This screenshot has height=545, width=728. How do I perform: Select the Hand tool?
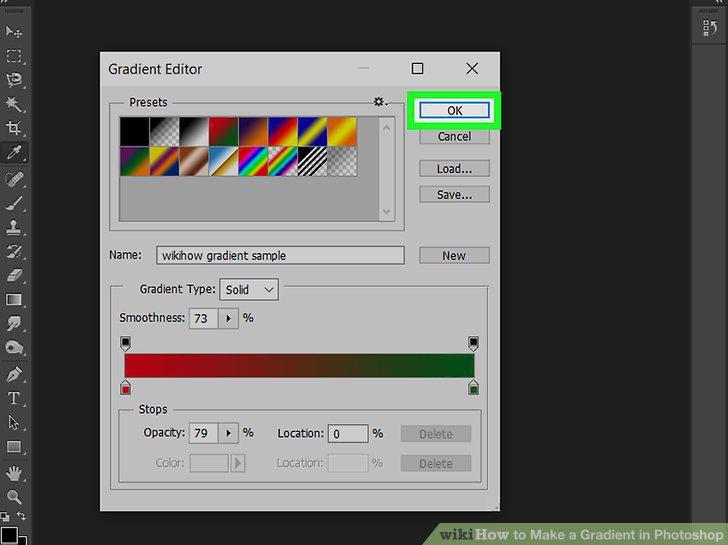click(x=13, y=474)
